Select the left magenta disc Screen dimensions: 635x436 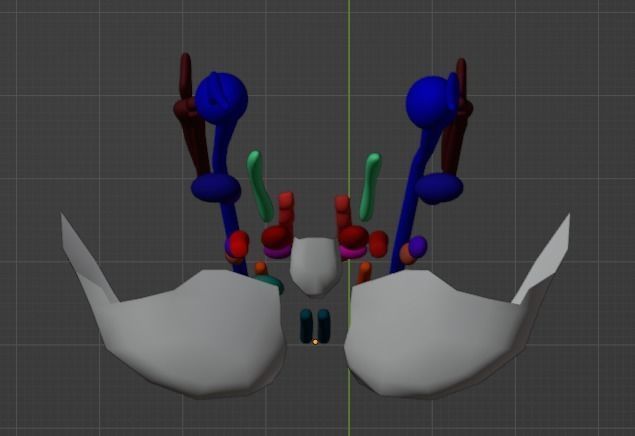[x=277, y=252]
